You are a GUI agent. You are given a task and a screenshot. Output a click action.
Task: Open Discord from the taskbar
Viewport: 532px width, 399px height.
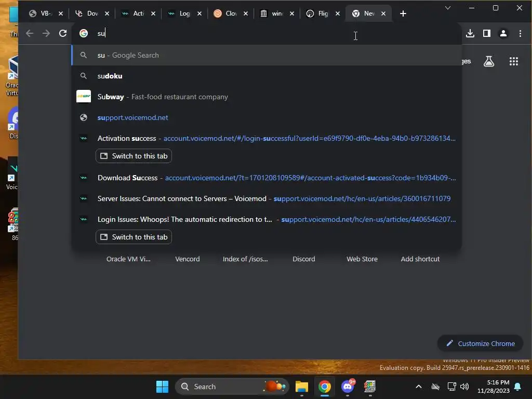348,387
